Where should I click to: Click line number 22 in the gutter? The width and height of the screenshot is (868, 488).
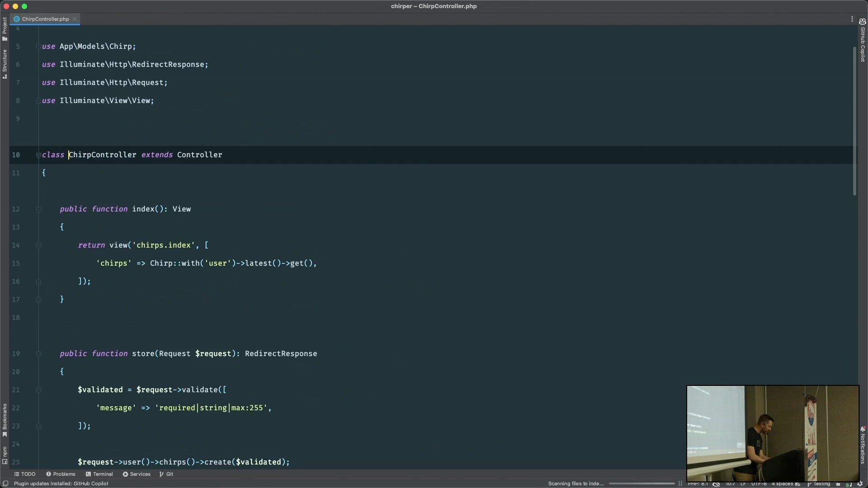coord(16,408)
